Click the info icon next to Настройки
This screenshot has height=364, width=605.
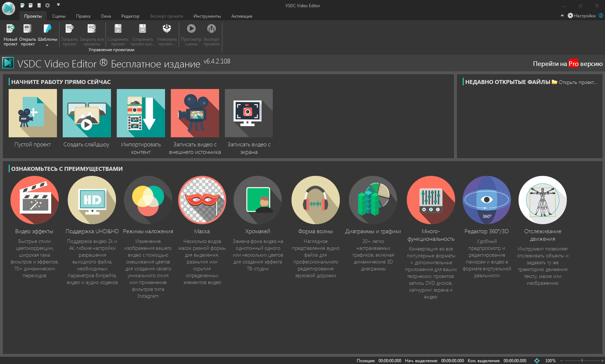(x=601, y=16)
